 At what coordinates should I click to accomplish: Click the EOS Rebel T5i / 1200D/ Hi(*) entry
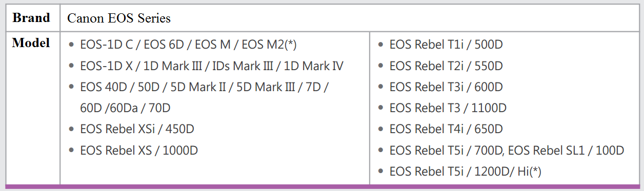coord(465,172)
